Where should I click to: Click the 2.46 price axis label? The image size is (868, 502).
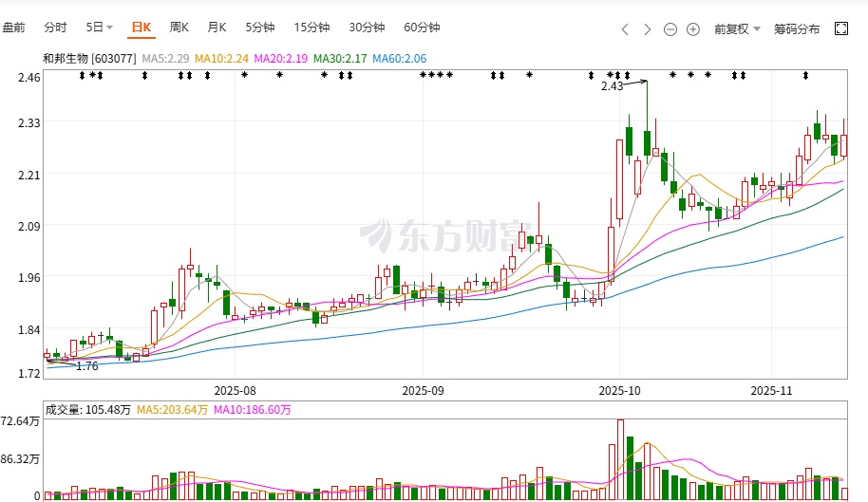pos(28,78)
